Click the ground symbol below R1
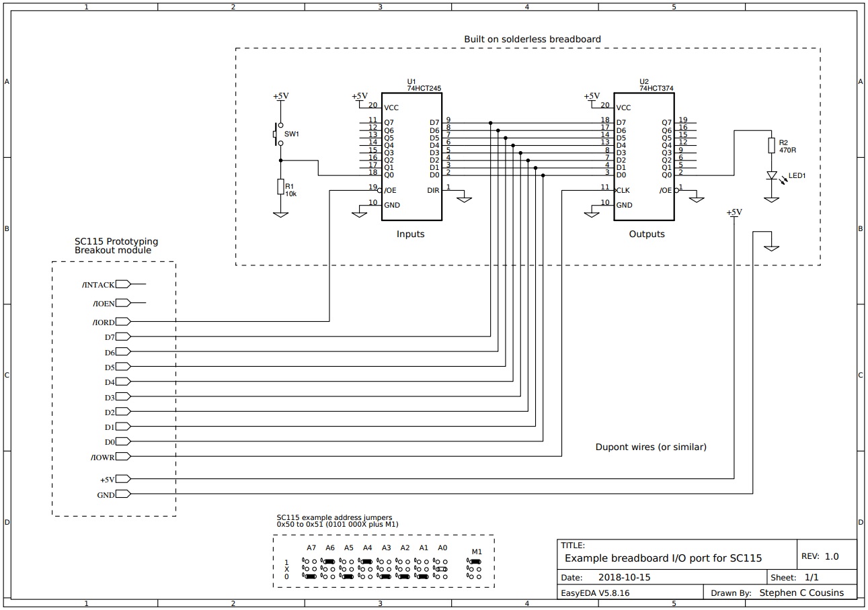This screenshot has width=868, height=610. (x=280, y=215)
